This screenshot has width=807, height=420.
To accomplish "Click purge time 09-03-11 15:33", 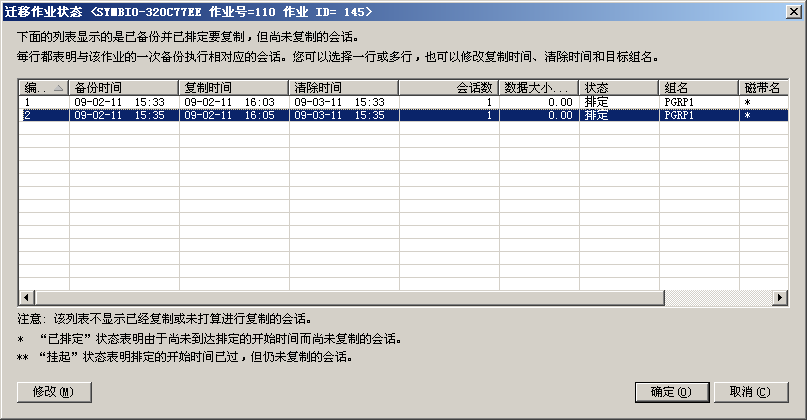I will [340, 102].
